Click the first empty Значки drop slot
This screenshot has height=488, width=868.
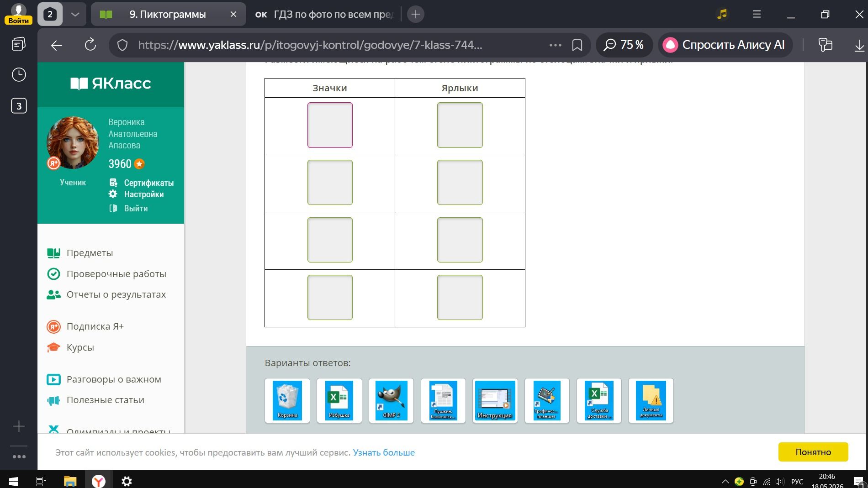click(330, 125)
